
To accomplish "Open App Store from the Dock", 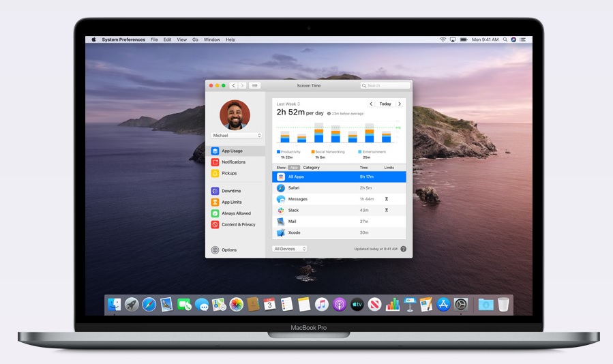I will tap(443, 304).
